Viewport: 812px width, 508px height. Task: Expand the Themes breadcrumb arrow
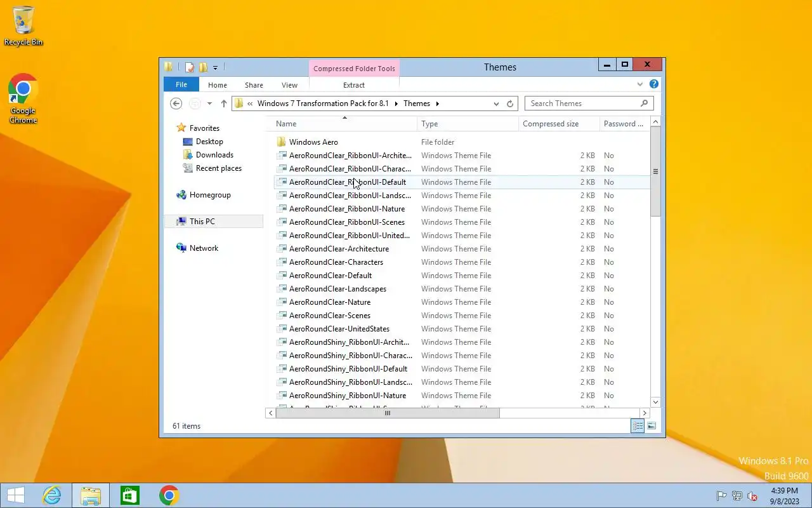click(x=437, y=104)
